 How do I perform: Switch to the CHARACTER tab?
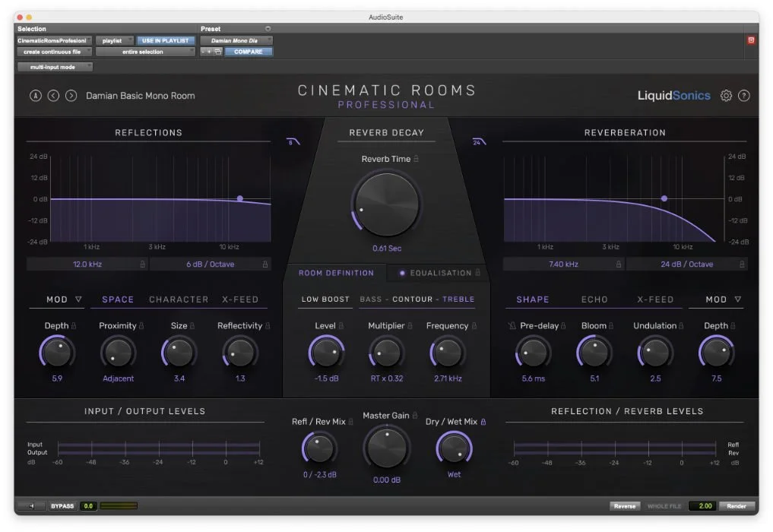pos(179,299)
